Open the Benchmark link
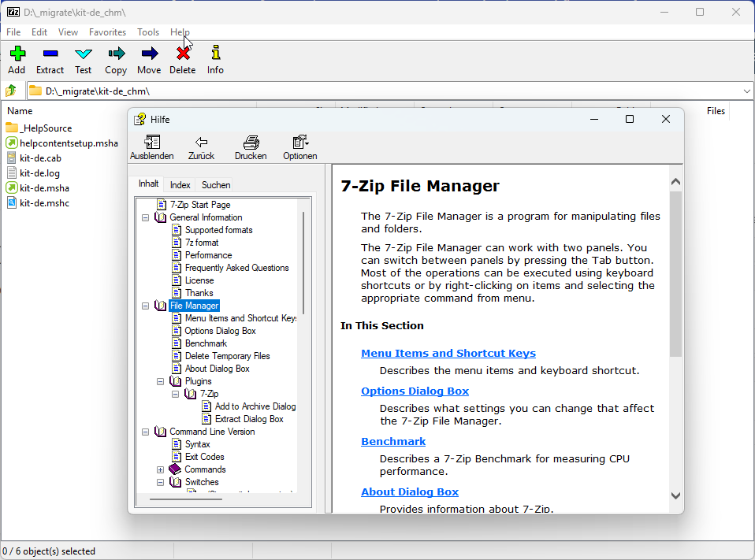This screenshot has width=755, height=560. [393, 441]
